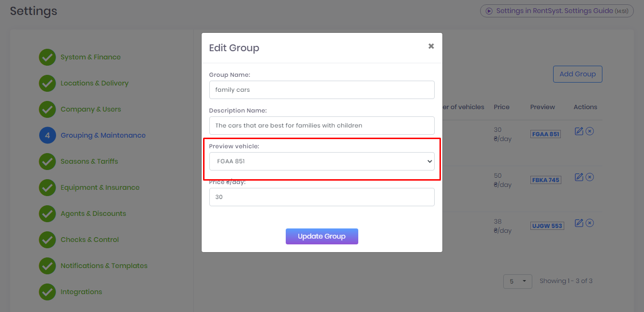Close the Edit Group dialog
This screenshot has height=312, width=644.
431,46
